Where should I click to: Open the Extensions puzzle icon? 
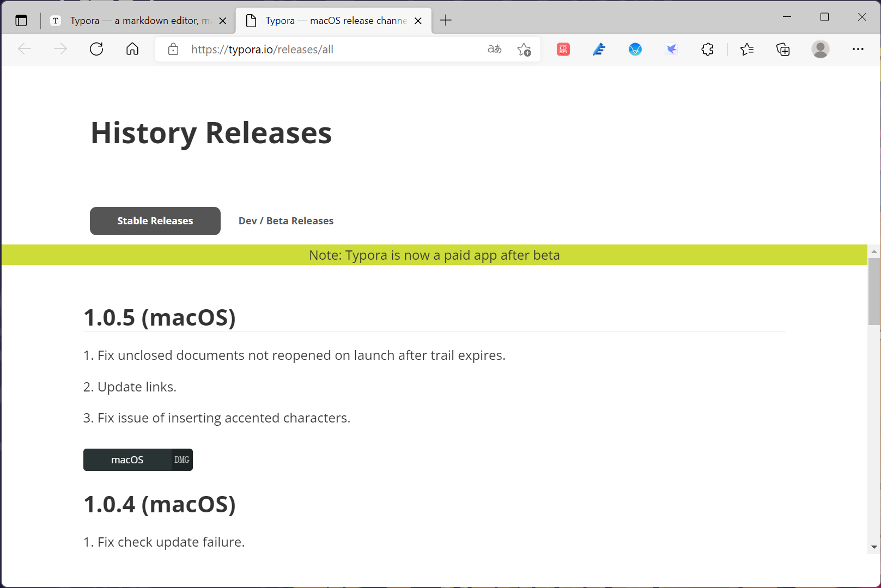(707, 49)
